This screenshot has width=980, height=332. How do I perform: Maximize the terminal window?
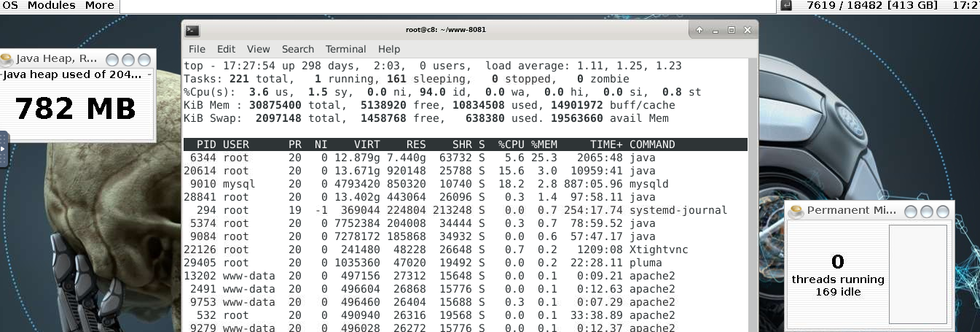pos(732,30)
